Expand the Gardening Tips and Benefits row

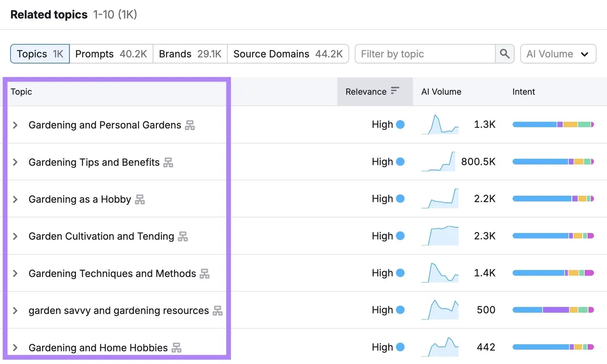click(15, 162)
